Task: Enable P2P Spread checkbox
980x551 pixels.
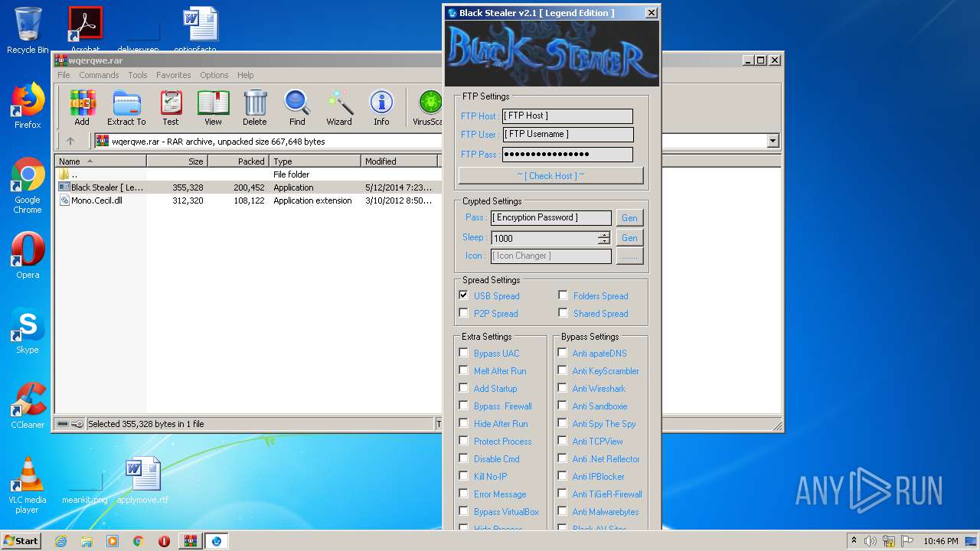Action: 463,313
